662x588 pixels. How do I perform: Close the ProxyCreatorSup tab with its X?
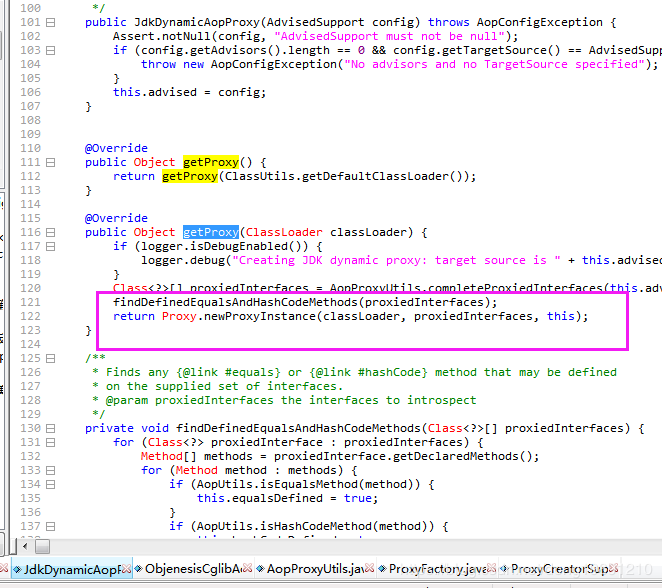coord(613,568)
